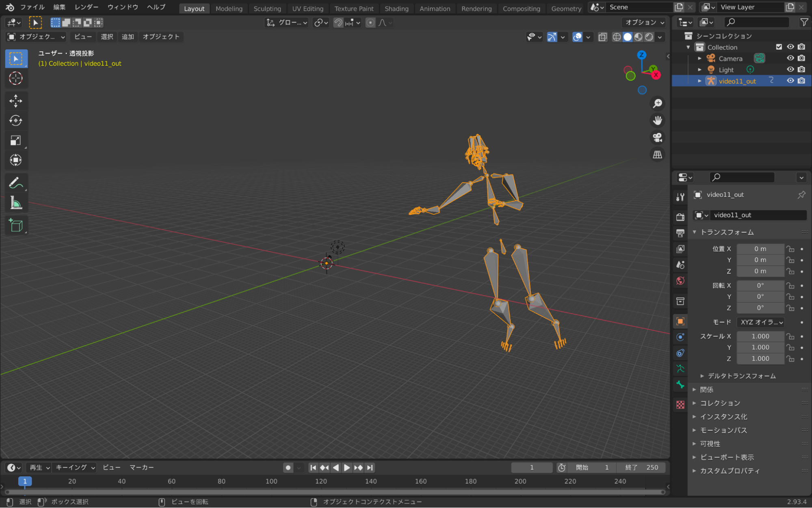Switch perspective/orthographic grid icon

657,155
